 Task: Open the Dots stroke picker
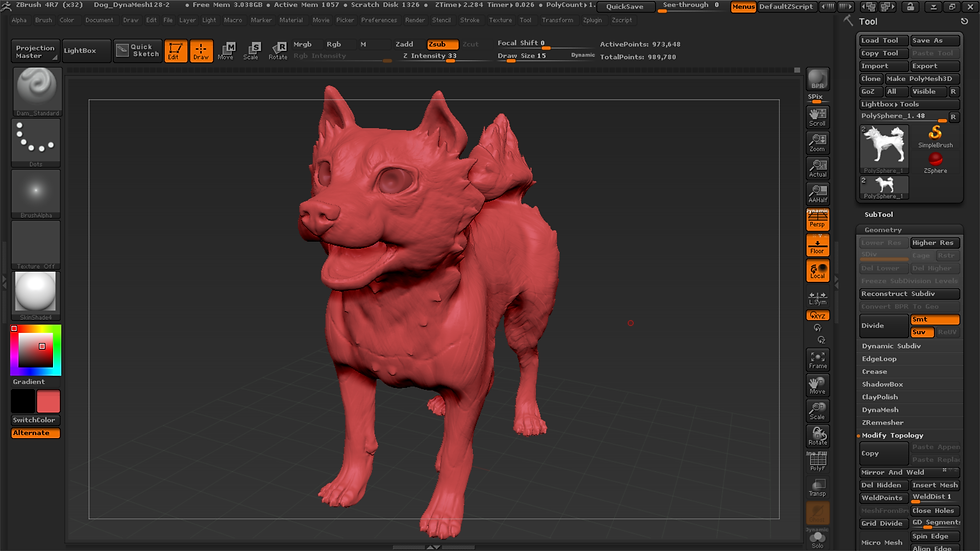coord(36,143)
